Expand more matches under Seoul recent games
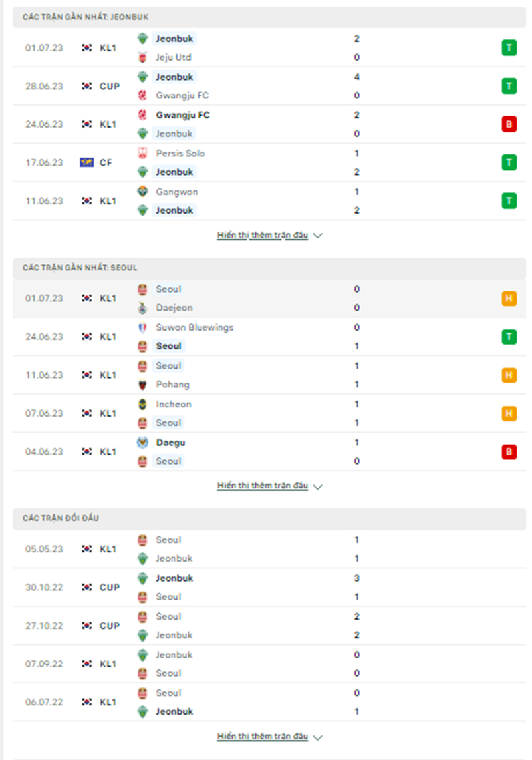The image size is (532, 760). 269,486
